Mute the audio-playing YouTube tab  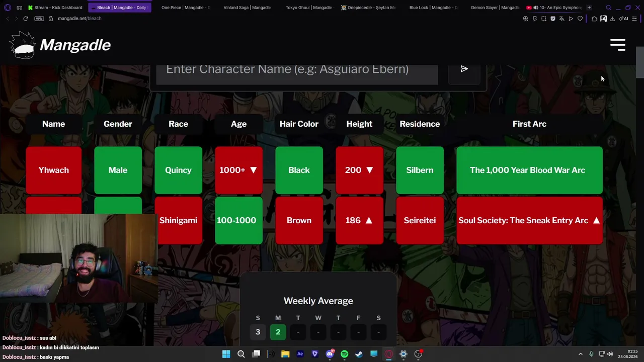[535, 8]
